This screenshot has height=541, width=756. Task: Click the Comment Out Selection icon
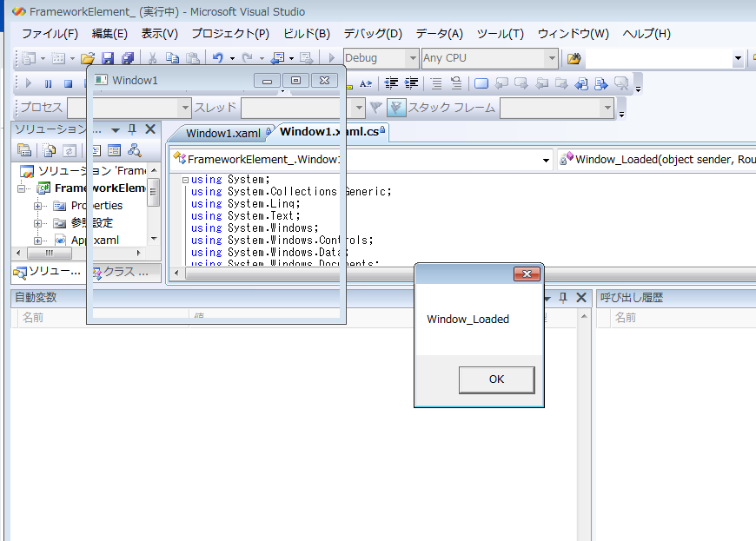(436, 83)
